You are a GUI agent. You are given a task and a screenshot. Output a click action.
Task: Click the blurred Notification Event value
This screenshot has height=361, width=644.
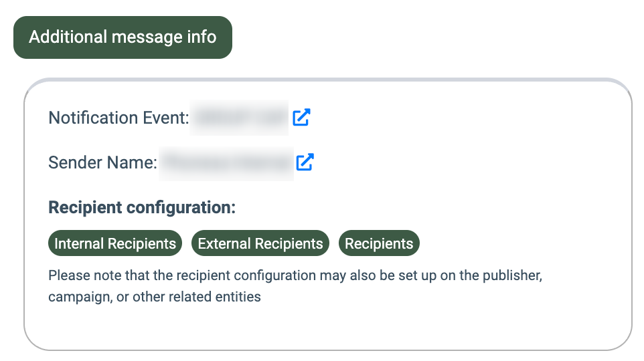click(239, 118)
